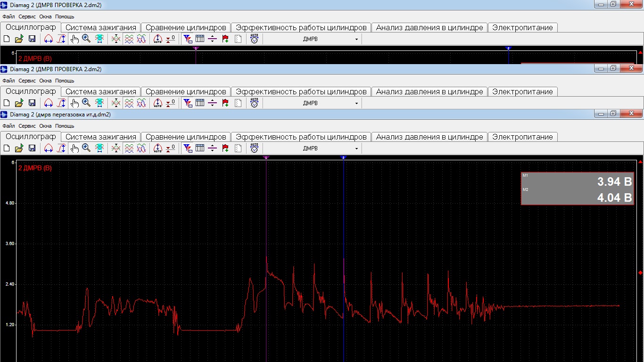Save icon in the перегазовка window toolbar
Image resolution: width=644 pixels, height=362 pixels.
pos(32,148)
